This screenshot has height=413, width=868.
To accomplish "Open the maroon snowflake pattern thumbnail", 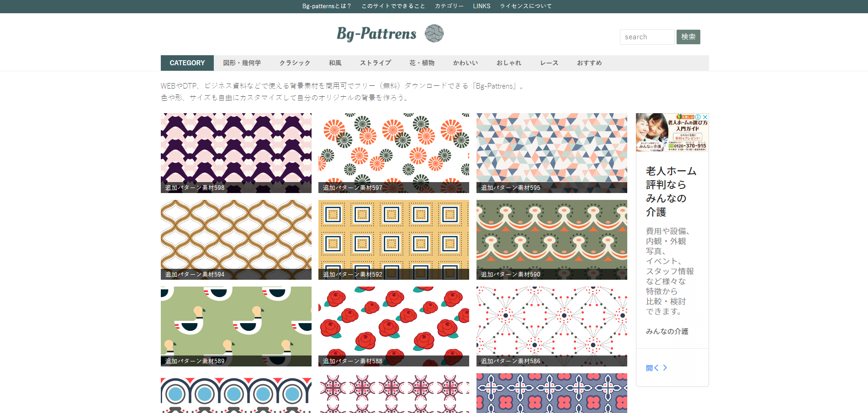I will tap(394, 393).
